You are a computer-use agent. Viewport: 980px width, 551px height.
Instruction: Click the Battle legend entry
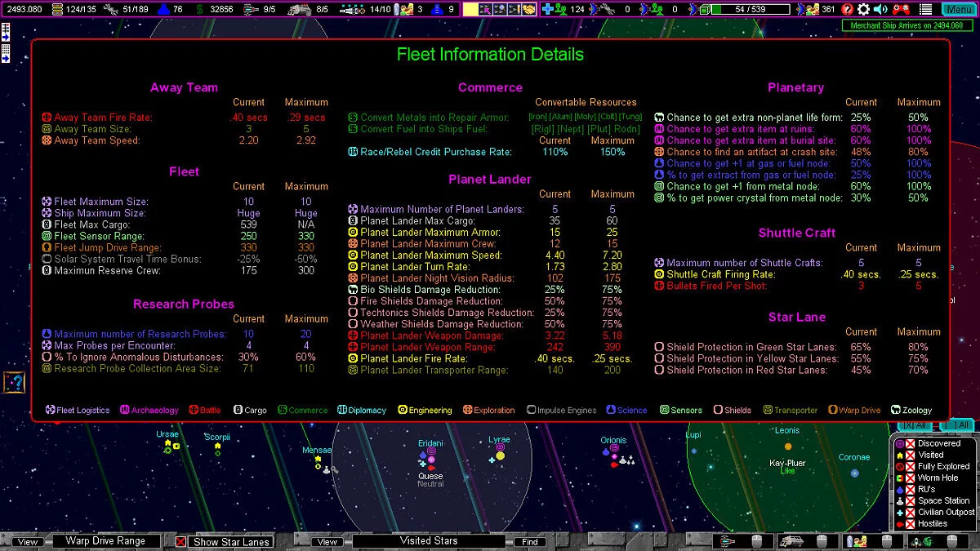click(x=205, y=411)
